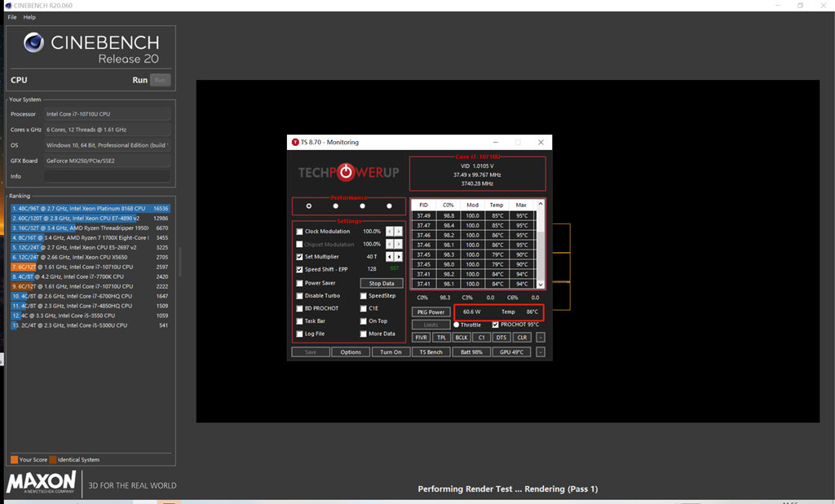Click the Cinebench Info input field
Image resolution: width=835 pixels, height=504 pixels.
107,176
